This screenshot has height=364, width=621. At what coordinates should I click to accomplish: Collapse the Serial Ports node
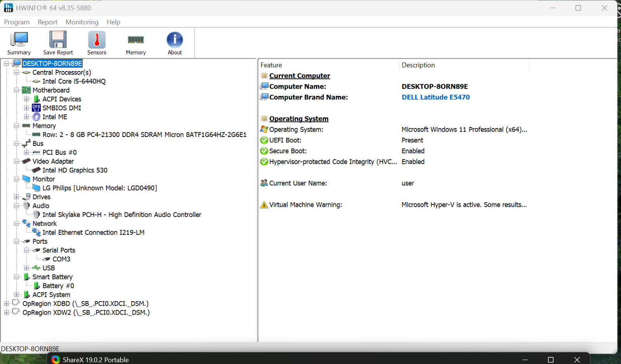coord(26,250)
